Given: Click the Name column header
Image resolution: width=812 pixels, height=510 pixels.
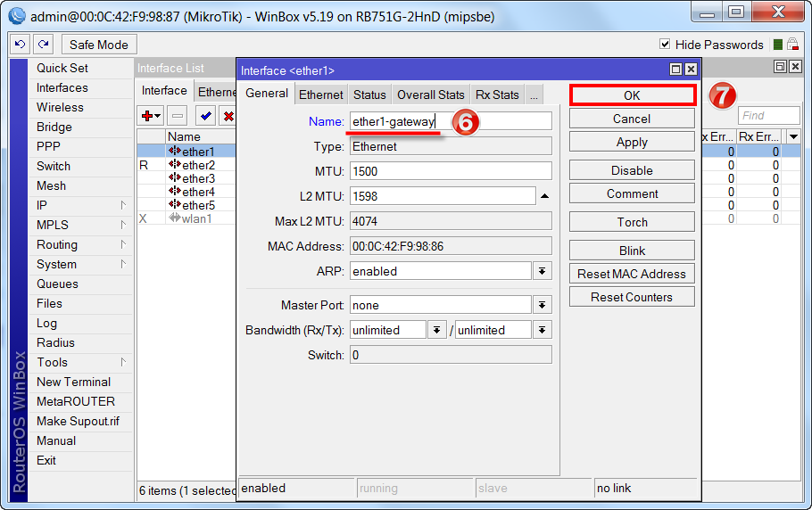Looking at the screenshot, I should [x=201, y=136].
